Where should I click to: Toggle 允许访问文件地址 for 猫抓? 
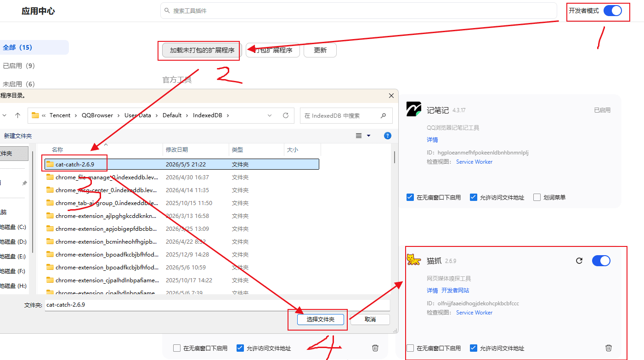pyautogui.click(x=474, y=348)
